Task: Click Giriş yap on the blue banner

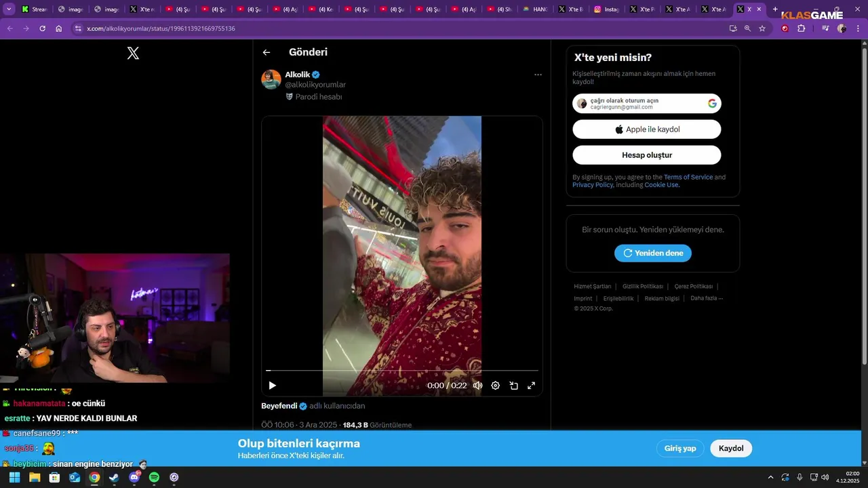Action: point(680,449)
